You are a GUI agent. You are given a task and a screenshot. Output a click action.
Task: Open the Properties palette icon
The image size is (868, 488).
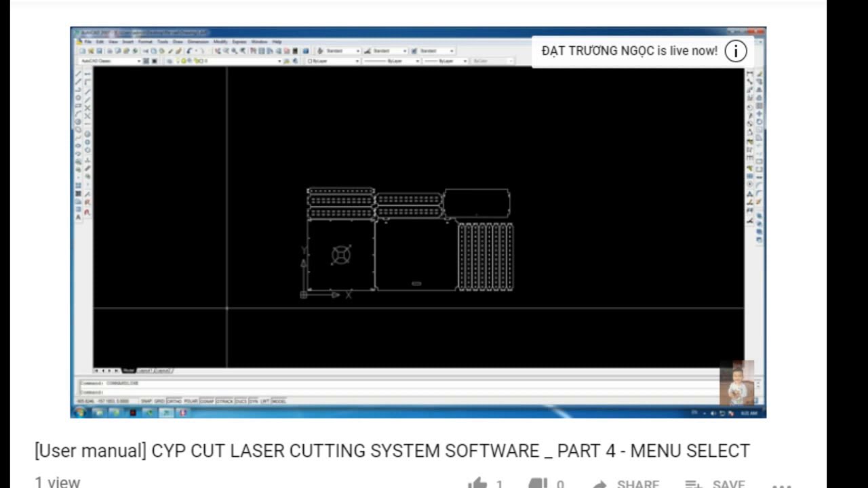point(253,51)
